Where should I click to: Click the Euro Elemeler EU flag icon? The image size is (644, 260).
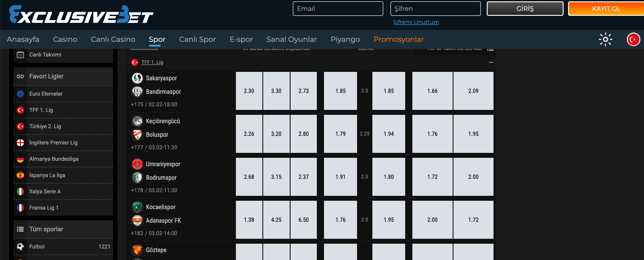point(20,94)
